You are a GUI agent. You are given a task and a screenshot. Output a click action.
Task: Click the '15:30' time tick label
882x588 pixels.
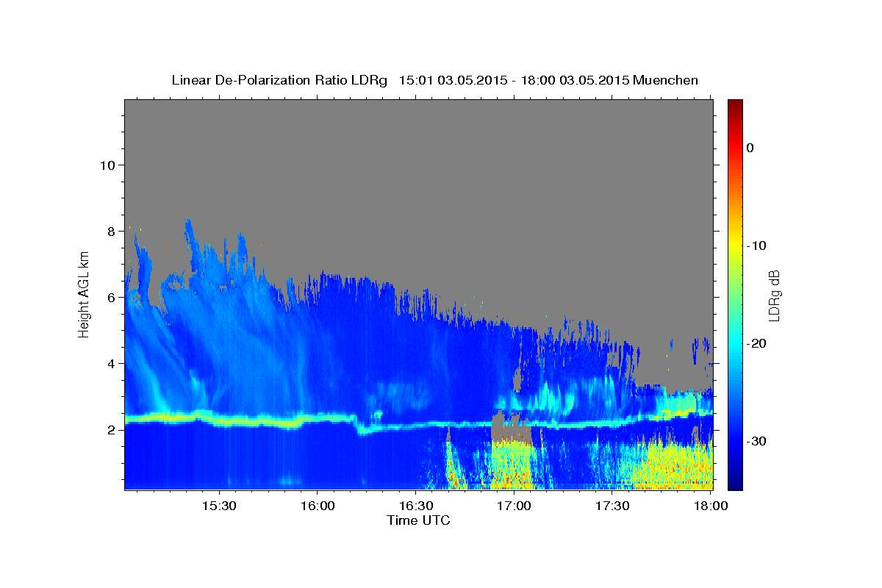(x=218, y=506)
